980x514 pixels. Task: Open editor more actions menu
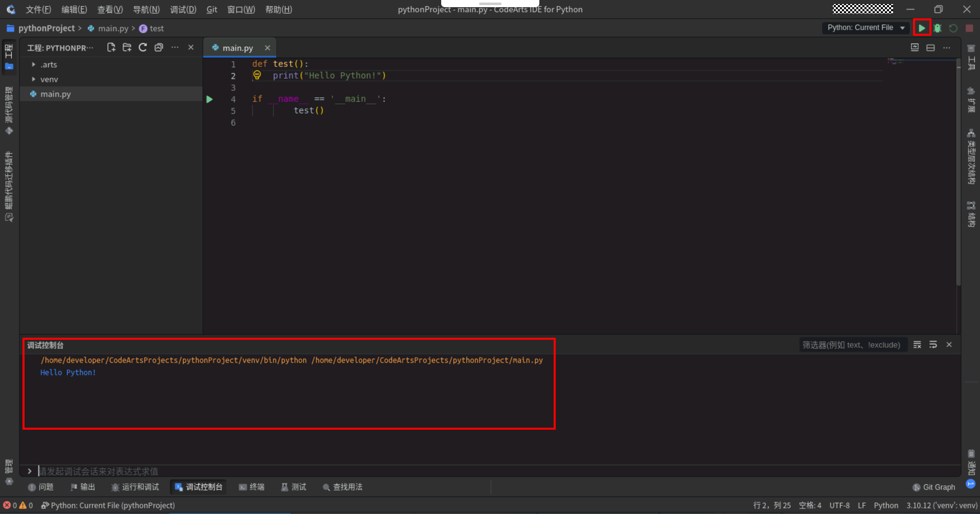point(947,48)
